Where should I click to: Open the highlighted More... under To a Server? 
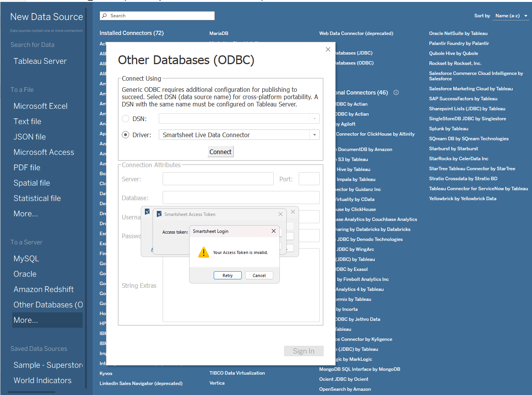tap(47, 320)
